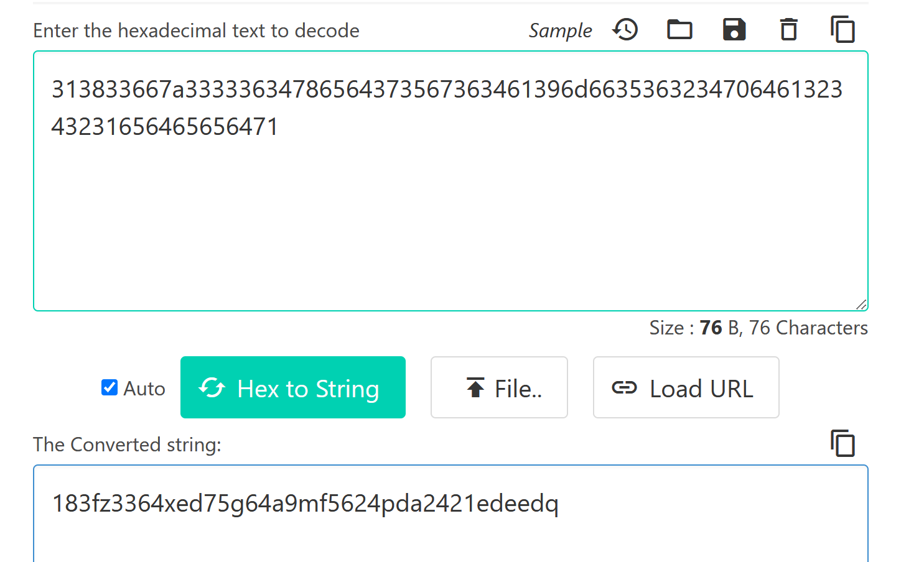
Task: Click the Sample link
Action: point(560,30)
